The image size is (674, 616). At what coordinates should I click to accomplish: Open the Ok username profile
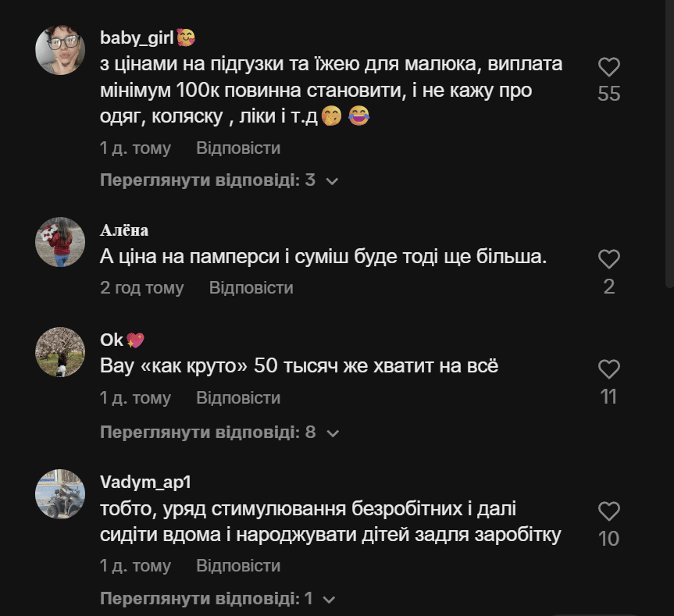[x=112, y=340]
